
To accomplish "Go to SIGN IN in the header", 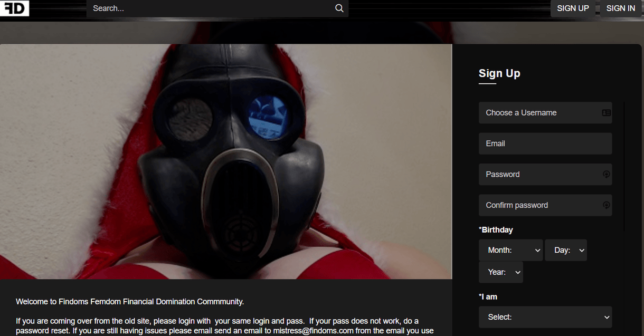I will (620, 8).
